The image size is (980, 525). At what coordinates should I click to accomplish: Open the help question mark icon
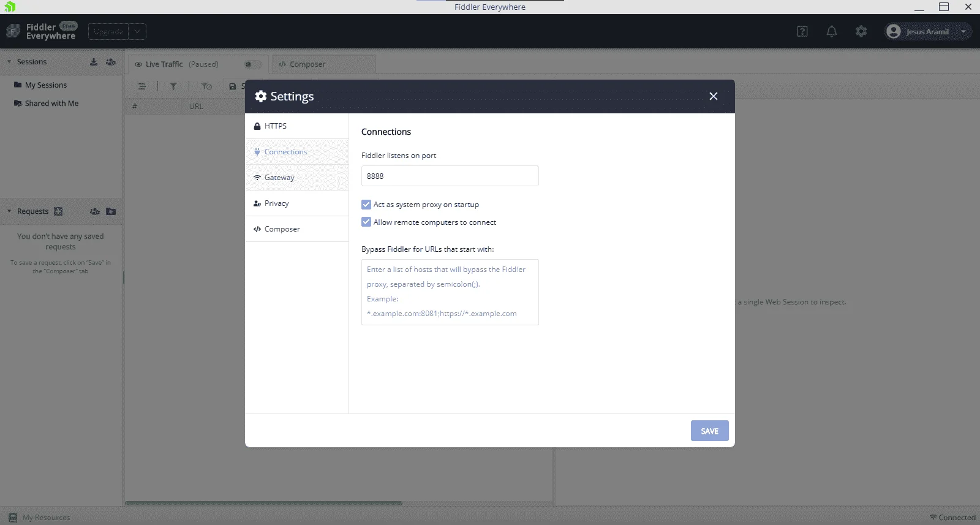tap(802, 32)
